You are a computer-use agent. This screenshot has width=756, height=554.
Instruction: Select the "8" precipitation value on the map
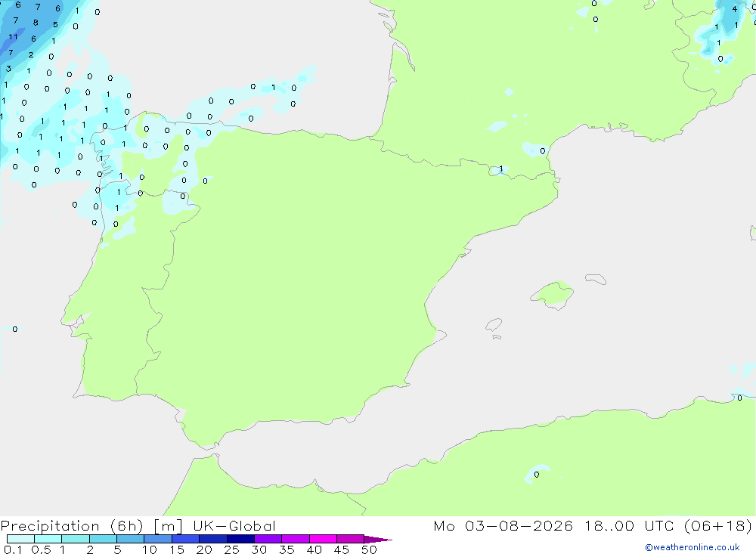[x=36, y=23]
